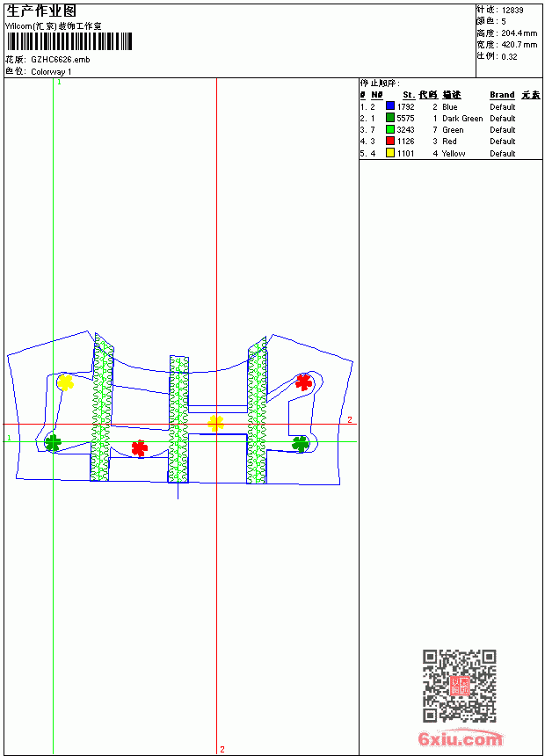Click the Brand column header
The height and width of the screenshot is (756, 545).
(x=502, y=95)
